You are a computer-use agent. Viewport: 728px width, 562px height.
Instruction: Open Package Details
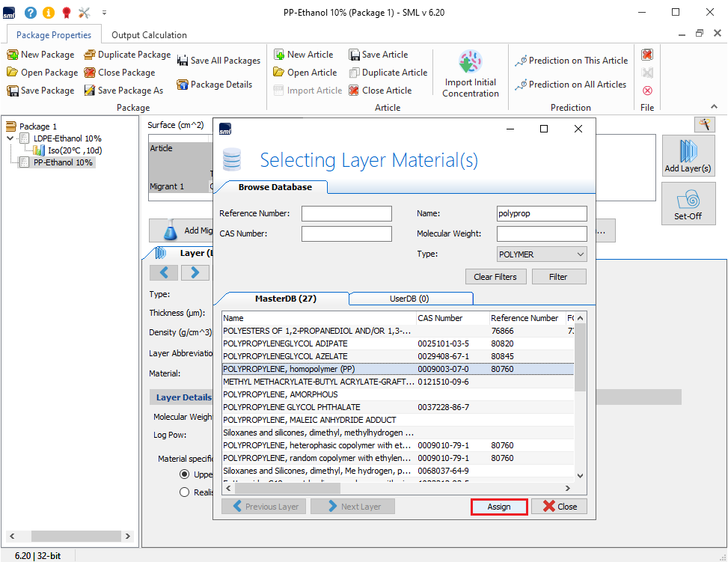(214, 85)
